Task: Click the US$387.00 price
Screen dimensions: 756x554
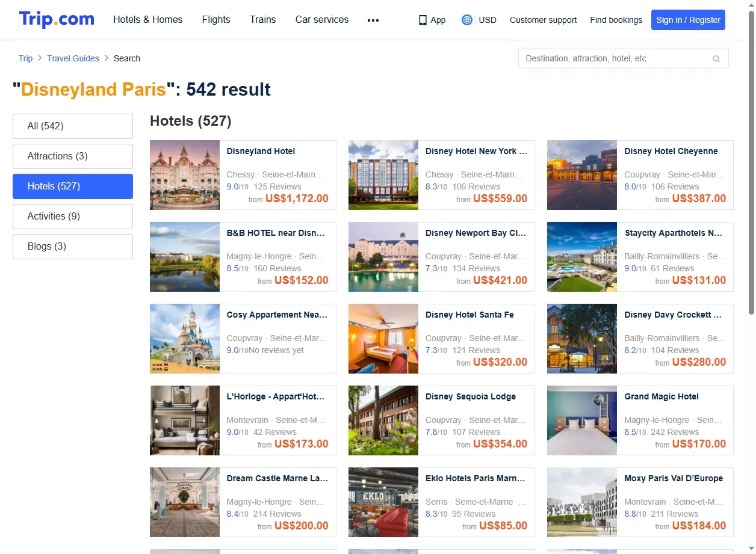Action: tap(699, 199)
